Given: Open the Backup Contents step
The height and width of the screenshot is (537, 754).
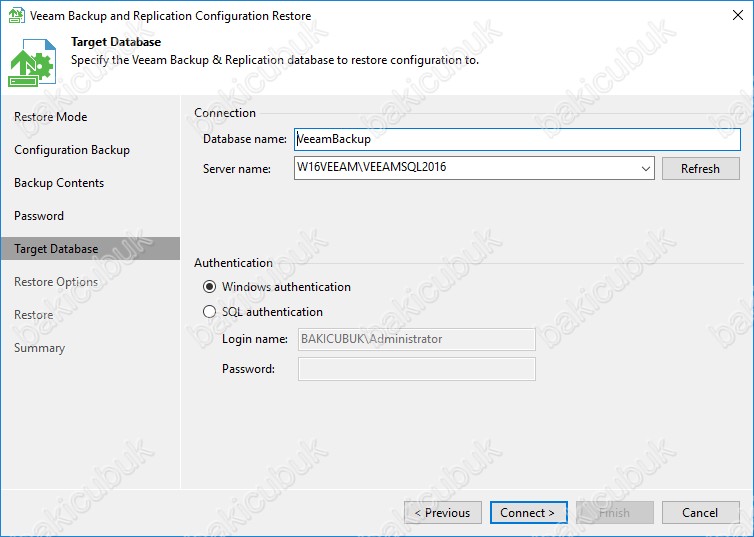Looking at the screenshot, I should click(x=59, y=183).
